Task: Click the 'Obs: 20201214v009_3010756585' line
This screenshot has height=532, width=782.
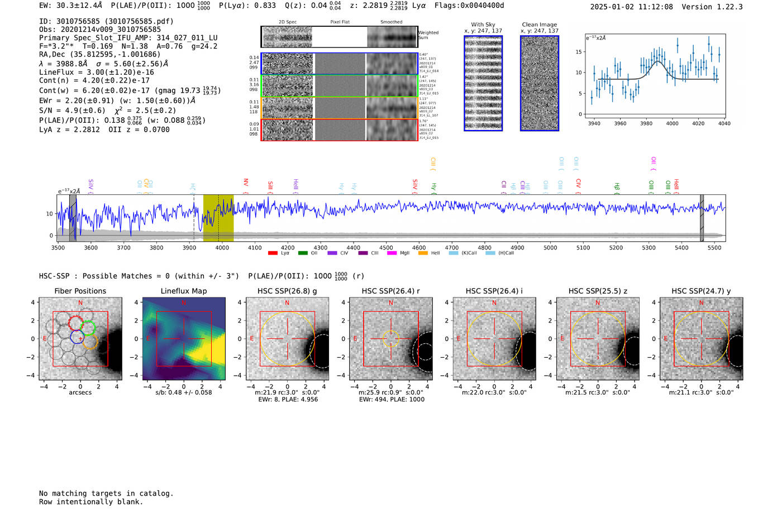Action: point(100,30)
